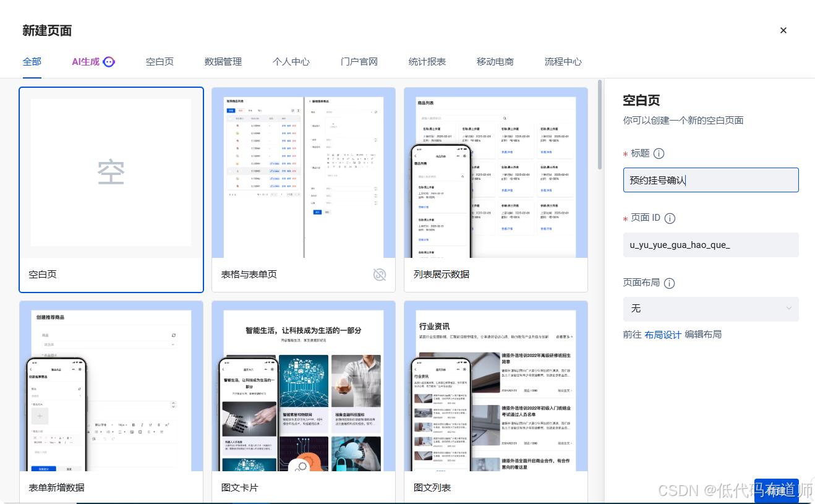815x504 pixels.
Task: Open the 移动电商 category tab
Action: 495,61
